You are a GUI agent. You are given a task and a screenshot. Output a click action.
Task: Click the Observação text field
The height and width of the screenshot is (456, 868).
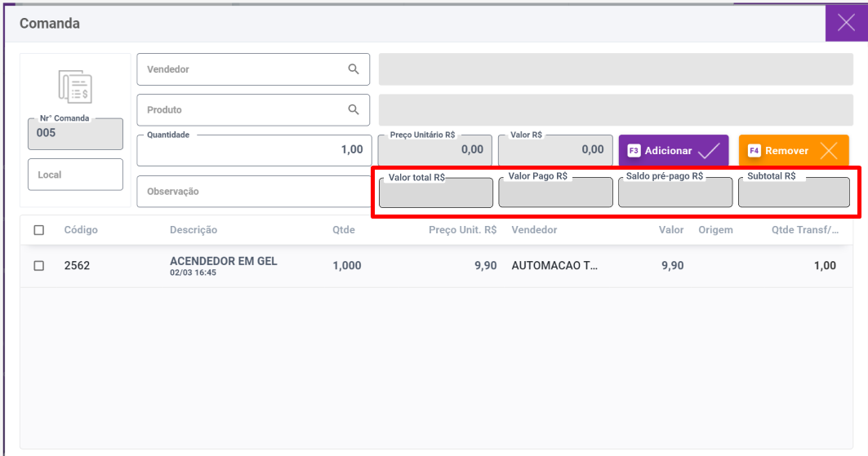(x=253, y=192)
